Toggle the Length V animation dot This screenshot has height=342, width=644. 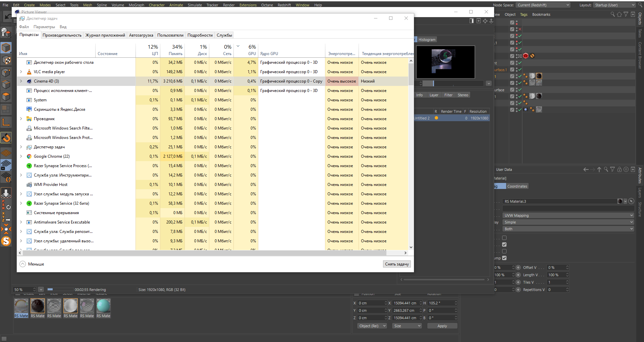coord(518,275)
